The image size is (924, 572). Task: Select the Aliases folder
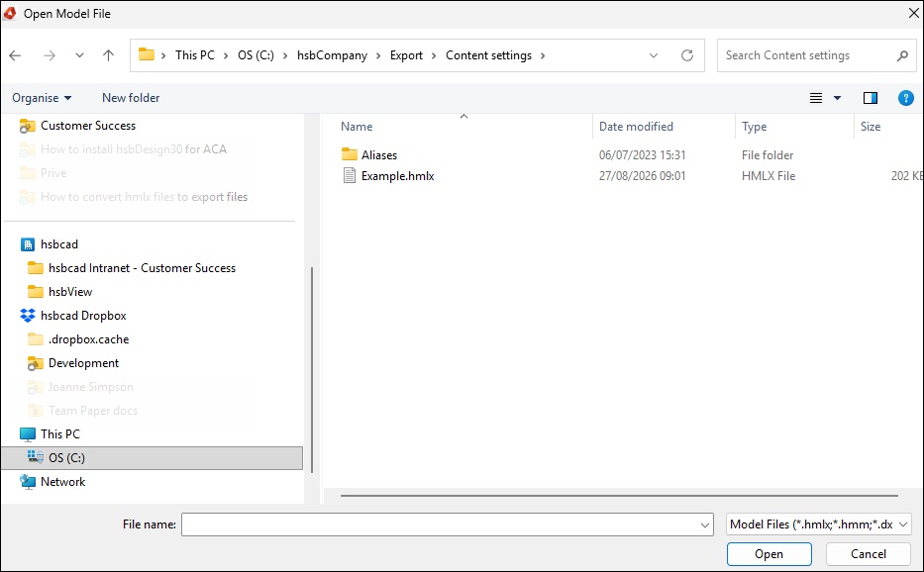point(379,155)
